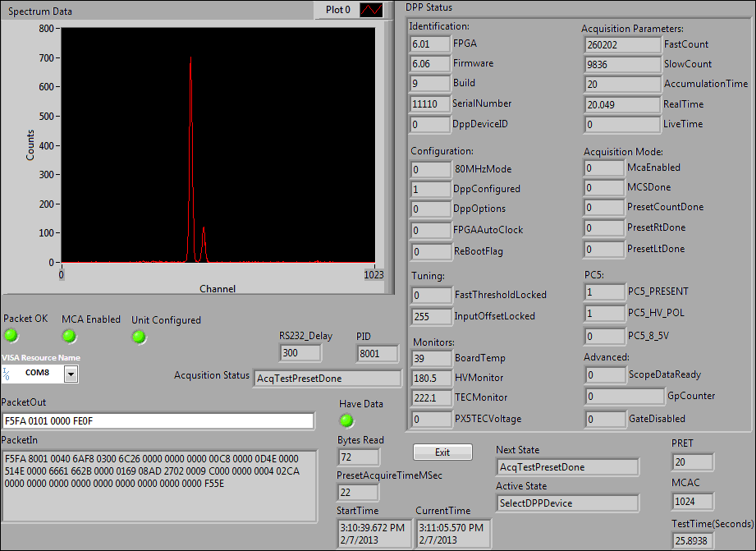Toggle the Have Data LED indicator
The height and width of the screenshot is (551, 756).
346,420
